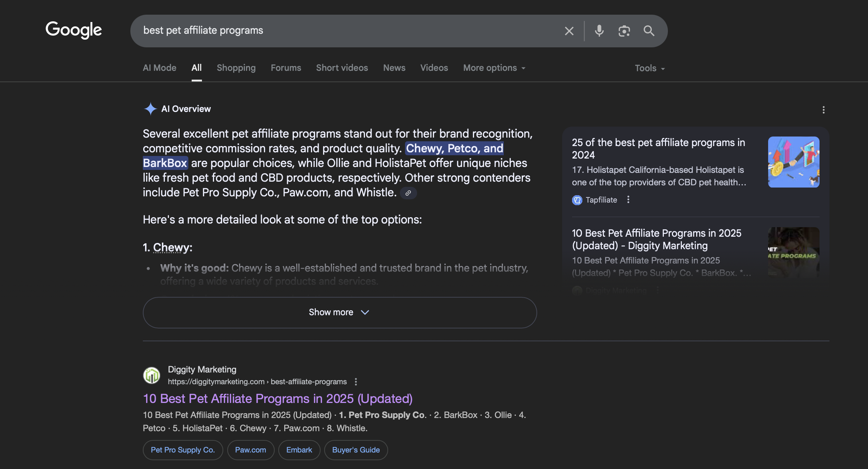The height and width of the screenshot is (469, 868).
Task: Open the Tools dropdown
Action: [650, 68]
